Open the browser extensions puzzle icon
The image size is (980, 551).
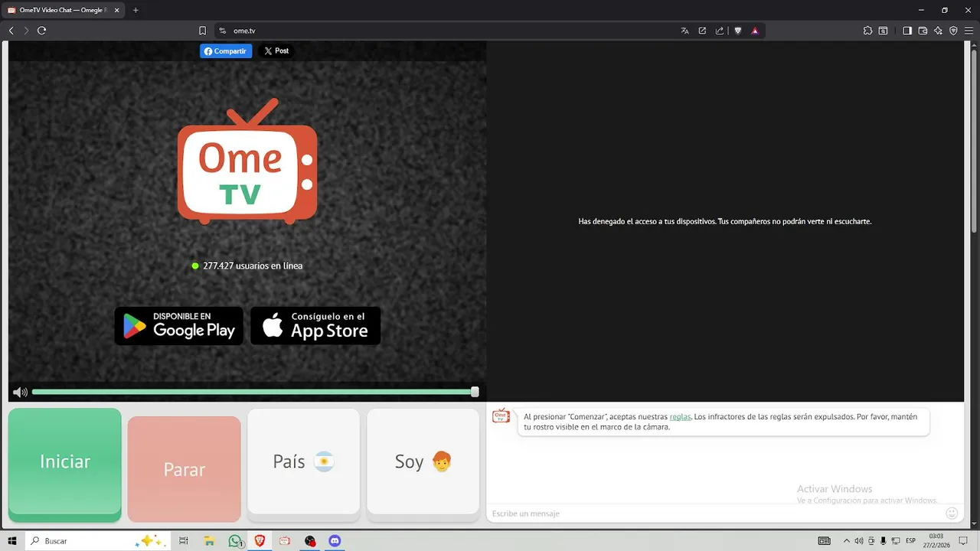[x=867, y=31]
